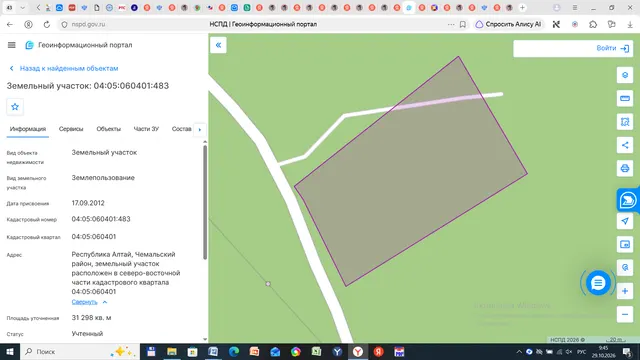
Task: Expand the tab list dropdown chevron
Action: point(22,8)
